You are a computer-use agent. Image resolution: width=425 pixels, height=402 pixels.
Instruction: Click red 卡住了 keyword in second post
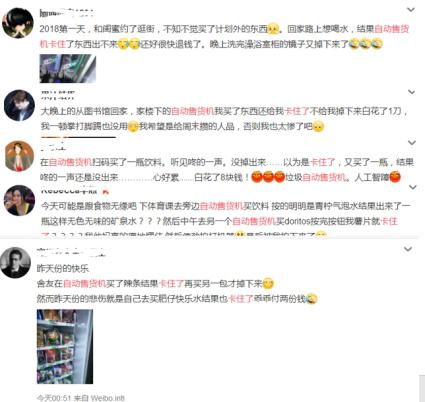[297, 111]
